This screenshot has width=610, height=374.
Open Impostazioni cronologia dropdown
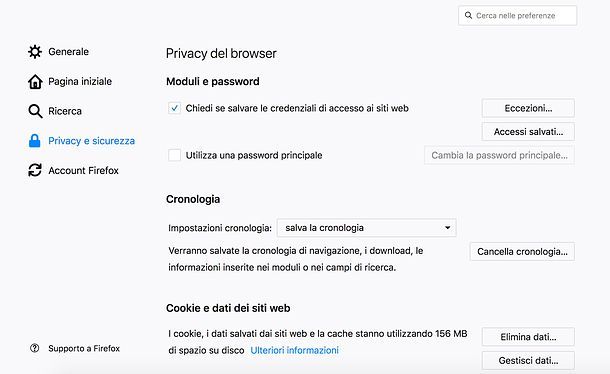[x=366, y=228]
